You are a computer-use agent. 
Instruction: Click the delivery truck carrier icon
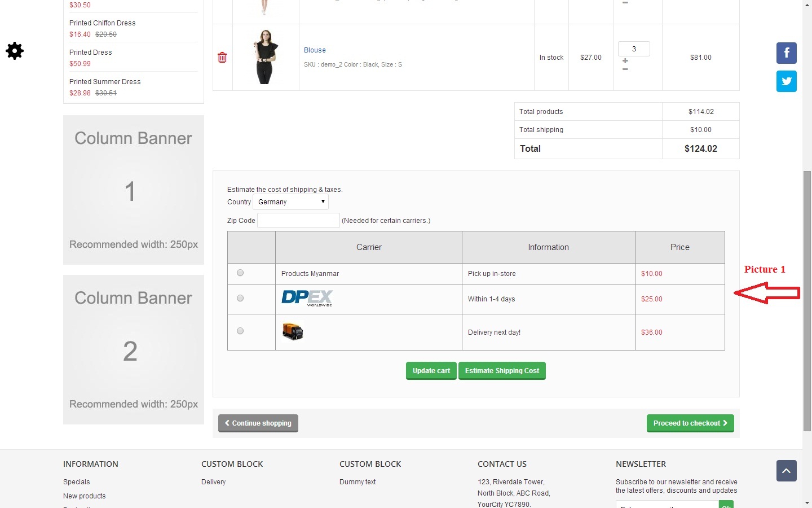(x=293, y=331)
